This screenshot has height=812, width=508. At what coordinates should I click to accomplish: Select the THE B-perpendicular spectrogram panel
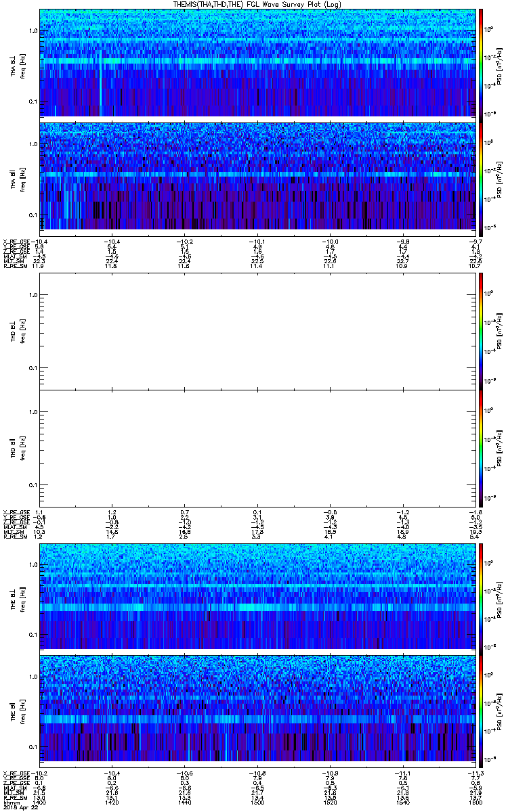257,595
